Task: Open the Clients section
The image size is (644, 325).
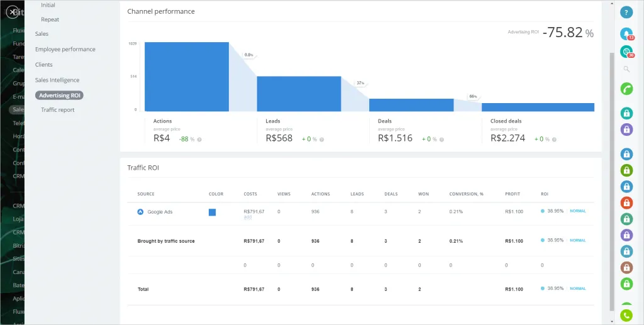Action: tap(43, 64)
